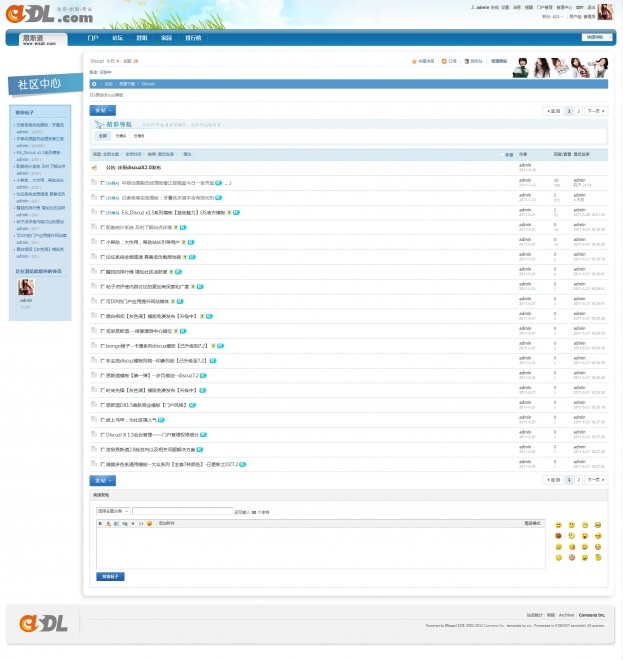Click the 发表帖子 submit button
The image size is (623, 660).
pos(110,577)
